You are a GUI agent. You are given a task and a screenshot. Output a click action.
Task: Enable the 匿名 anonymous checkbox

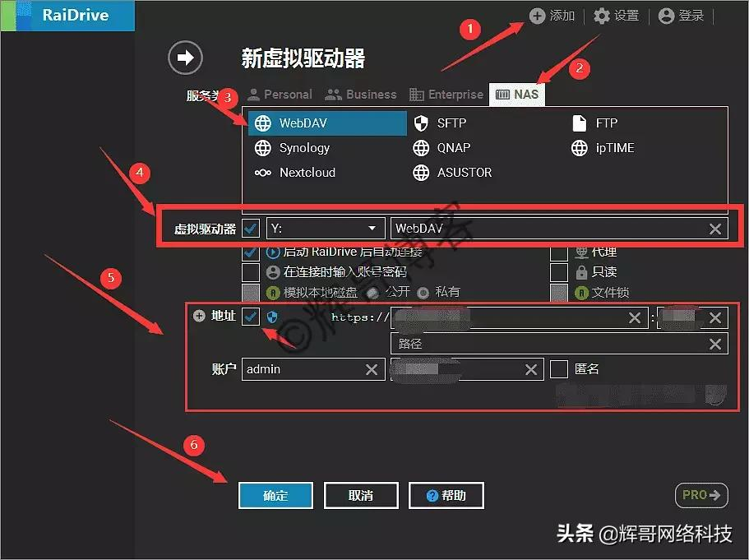pos(559,369)
